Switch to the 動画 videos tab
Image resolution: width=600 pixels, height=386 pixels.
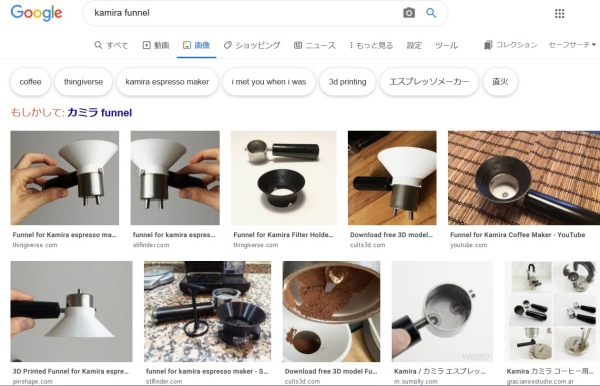pos(156,45)
